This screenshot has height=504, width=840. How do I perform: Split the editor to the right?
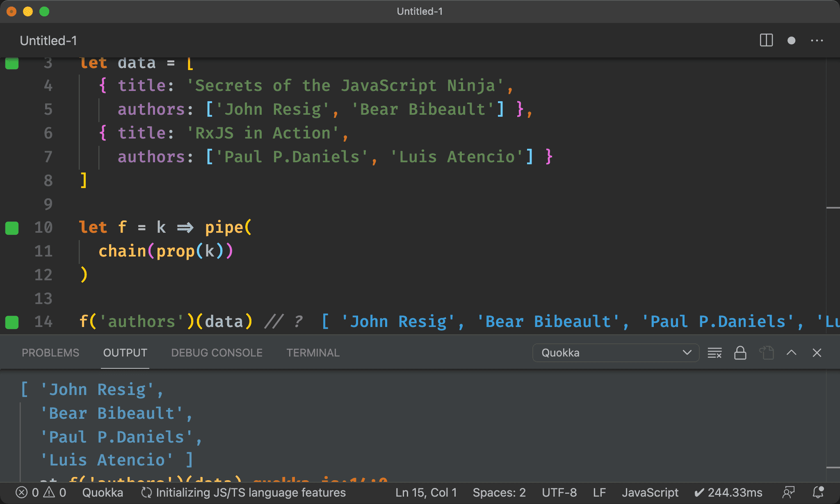pos(766,41)
